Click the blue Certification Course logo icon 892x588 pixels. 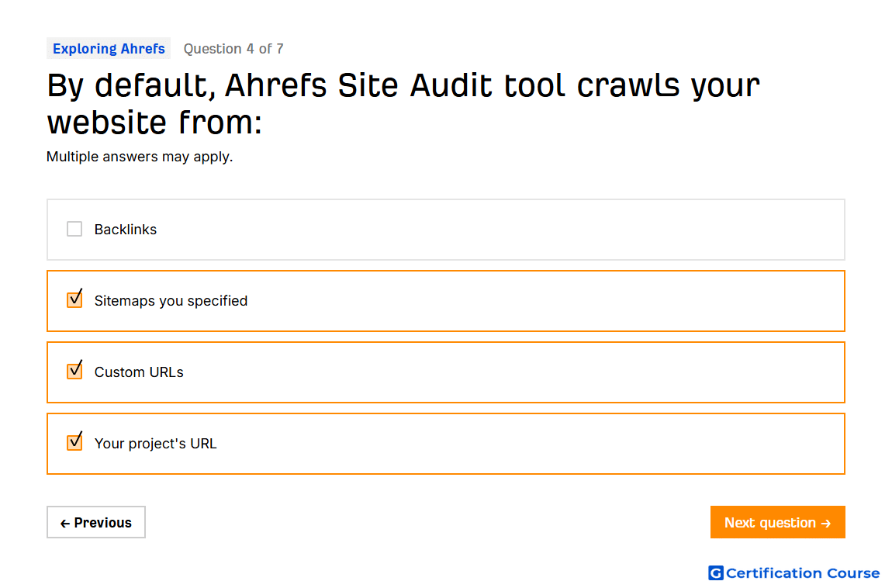(x=716, y=572)
